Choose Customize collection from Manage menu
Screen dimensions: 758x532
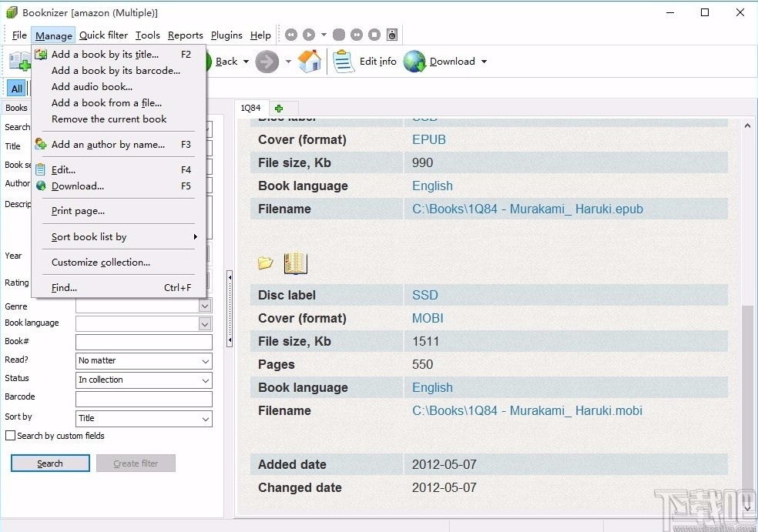click(x=101, y=263)
